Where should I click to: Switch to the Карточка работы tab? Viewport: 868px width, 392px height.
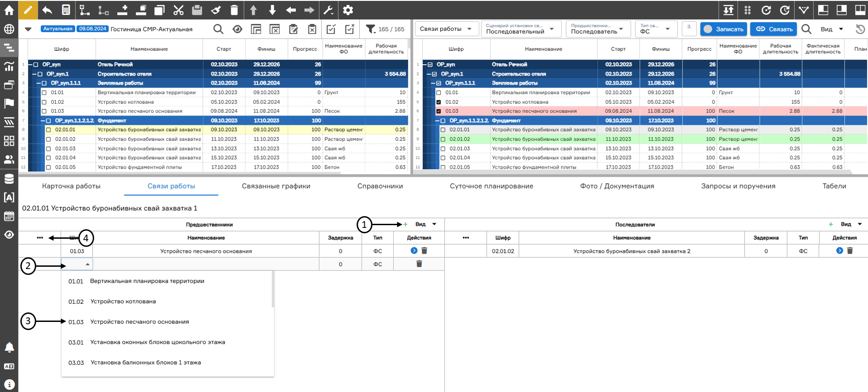click(x=71, y=186)
